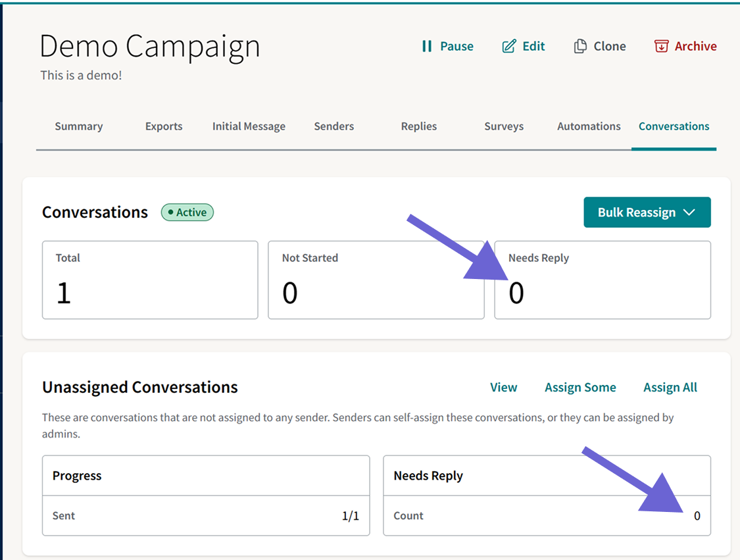
Task: Click the Active status badge
Action: pos(187,213)
